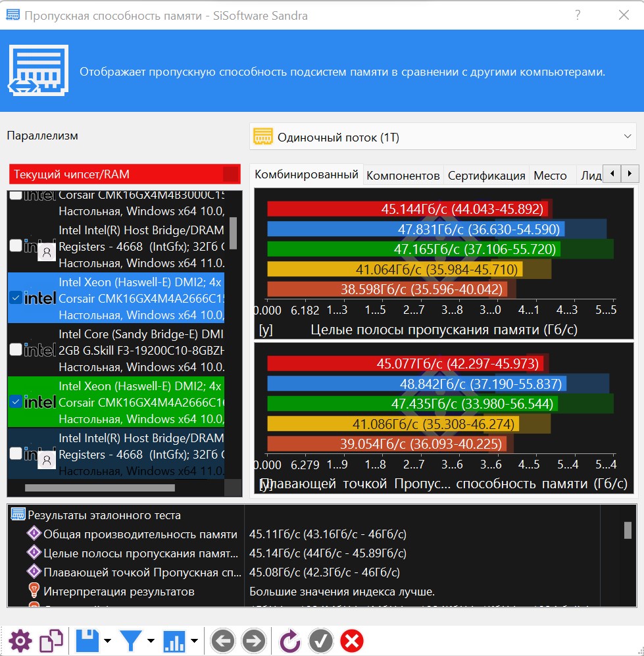Click the bar chart icon
This screenshot has width=644, height=656.
[x=174, y=641]
